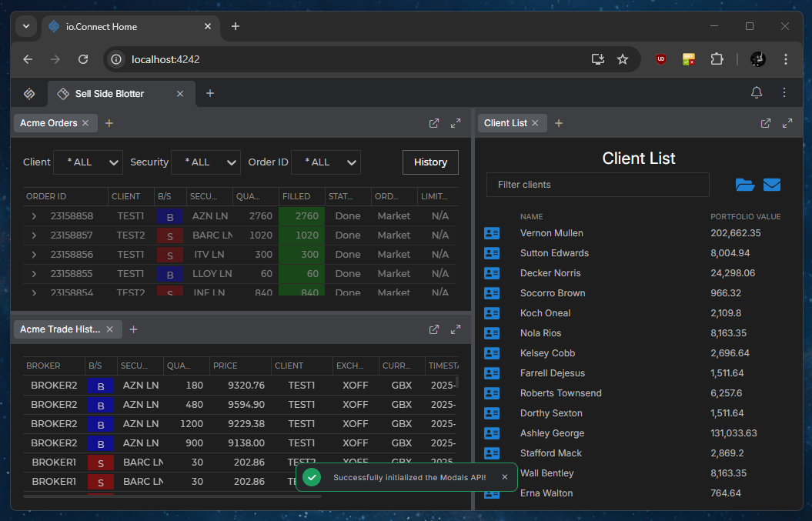Click the envelope email icon in Client List
Image resolution: width=812 pixels, height=521 pixels.
(772, 185)
